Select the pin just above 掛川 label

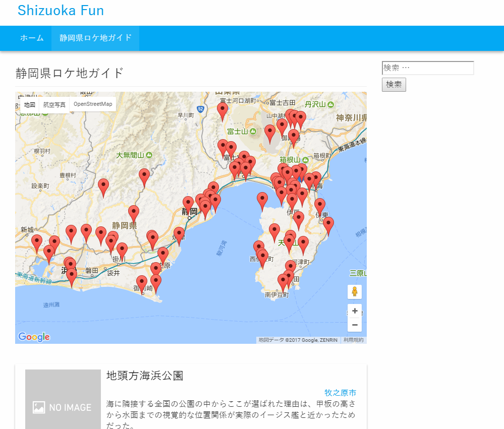coord(122,252)
